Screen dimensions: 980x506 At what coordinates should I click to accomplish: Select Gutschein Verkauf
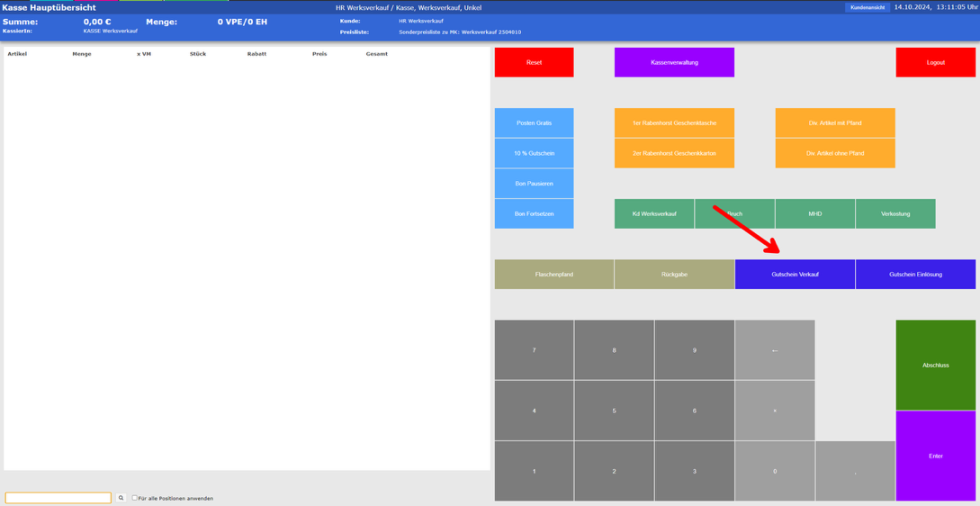[795, 275]
